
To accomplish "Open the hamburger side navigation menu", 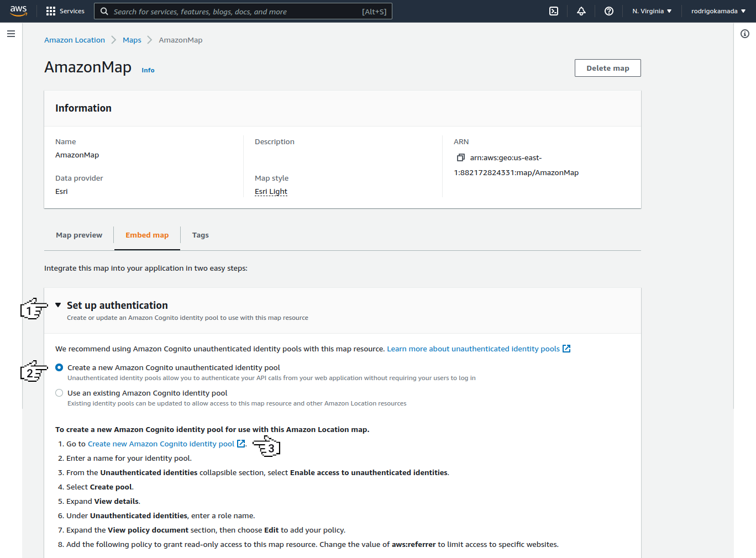I will 11,34.
